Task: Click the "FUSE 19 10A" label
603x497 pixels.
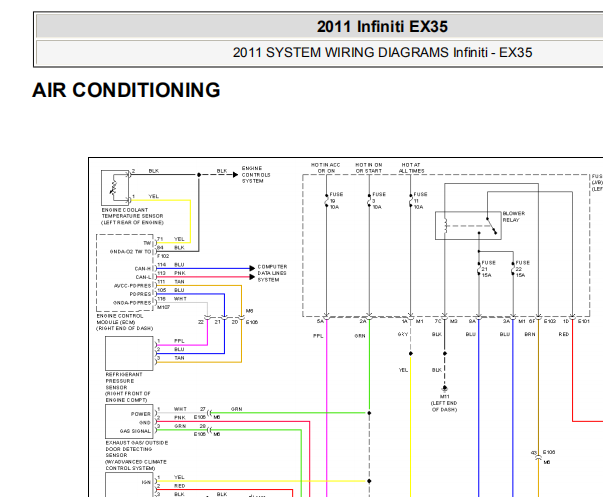Action: click(x=336, y=201)
